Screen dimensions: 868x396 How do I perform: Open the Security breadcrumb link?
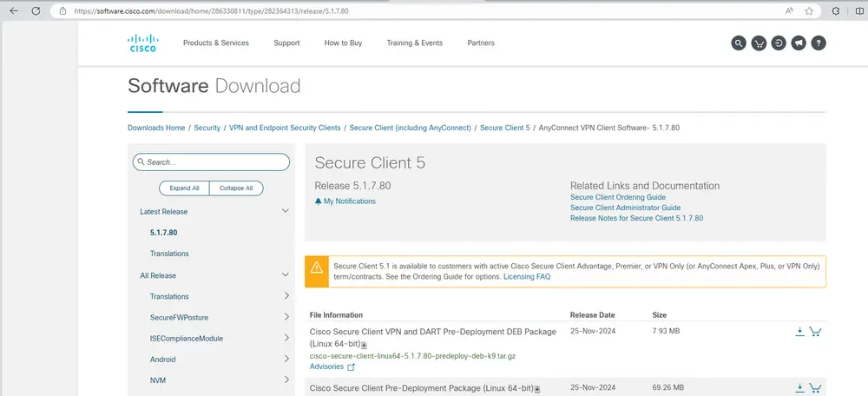(x=207, y=128)
